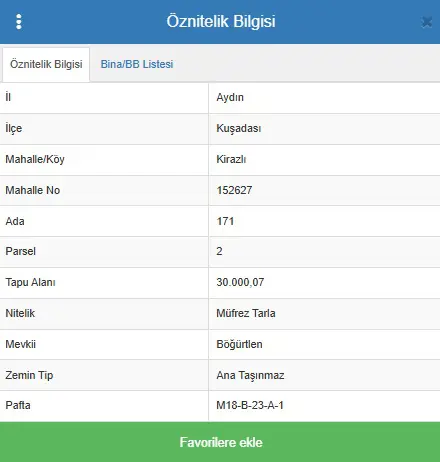Click the Favorilere ekle button
This screenshot has height=462, width=440.
220,442
